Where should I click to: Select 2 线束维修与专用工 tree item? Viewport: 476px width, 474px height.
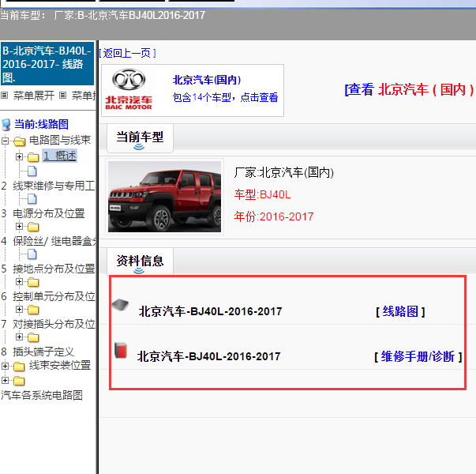48,186
